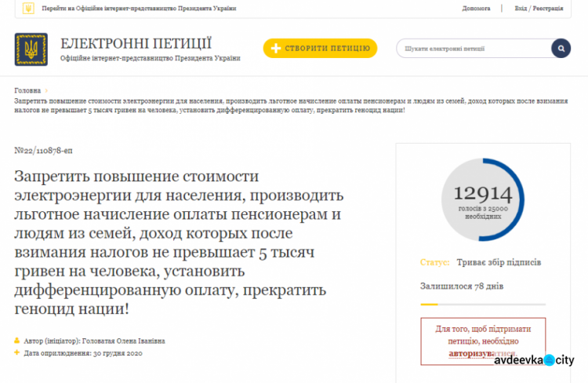Click the trident emblem logo in header
Viewport: 588px width, 383px height.
31,49
